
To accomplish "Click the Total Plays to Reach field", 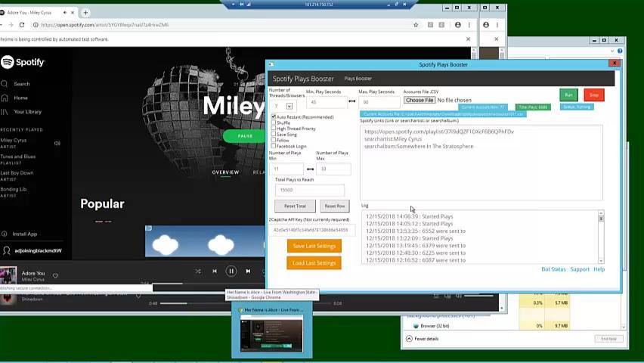I will point(310,190).
